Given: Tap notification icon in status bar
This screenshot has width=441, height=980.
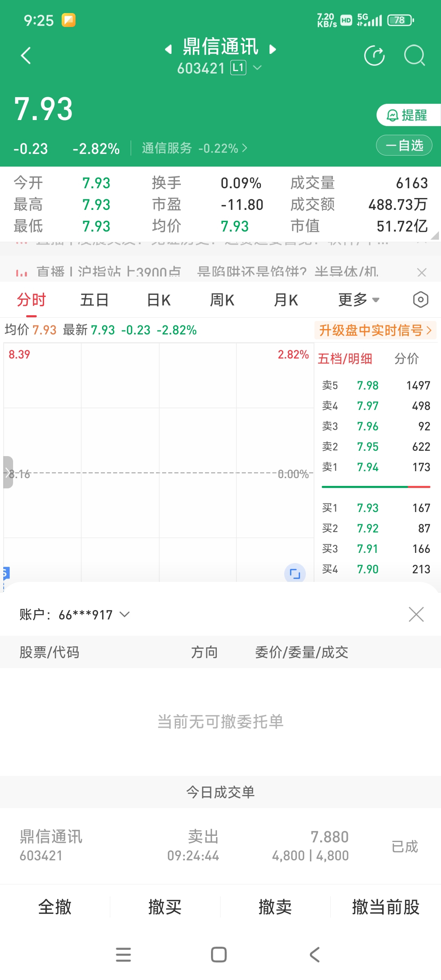Looking at the screenshot, I should click(69, 20).
